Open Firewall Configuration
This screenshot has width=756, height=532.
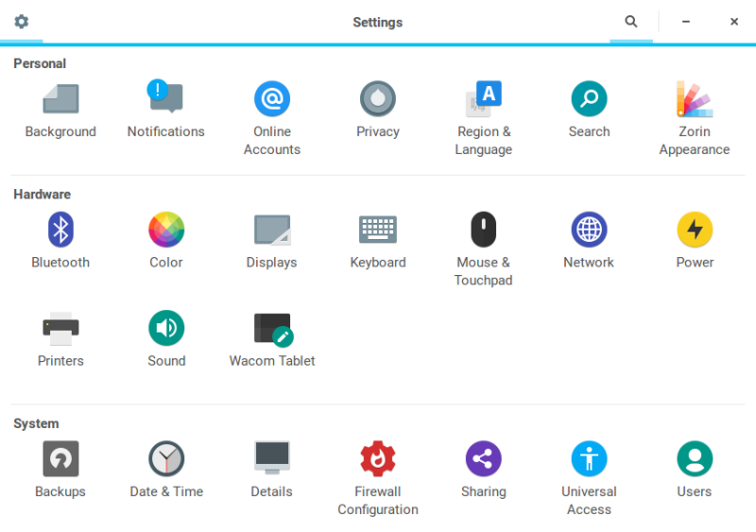(x=378, y=459)
